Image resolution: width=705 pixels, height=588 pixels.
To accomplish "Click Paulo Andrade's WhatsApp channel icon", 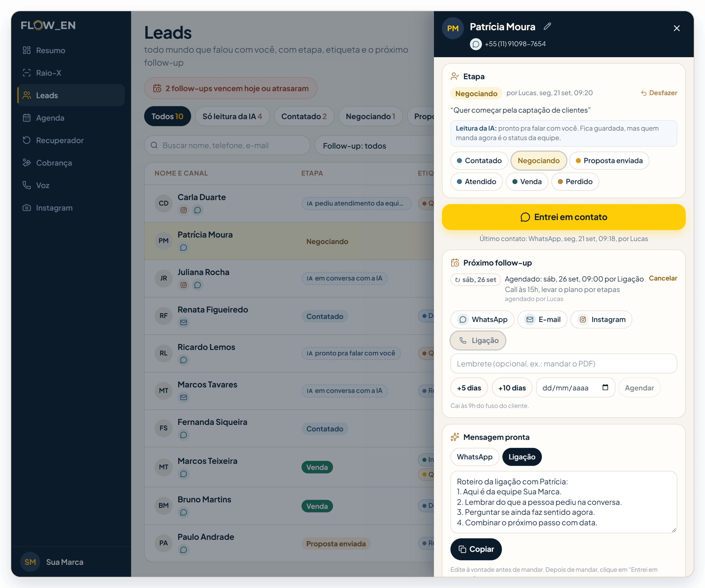I will [183, 550].
